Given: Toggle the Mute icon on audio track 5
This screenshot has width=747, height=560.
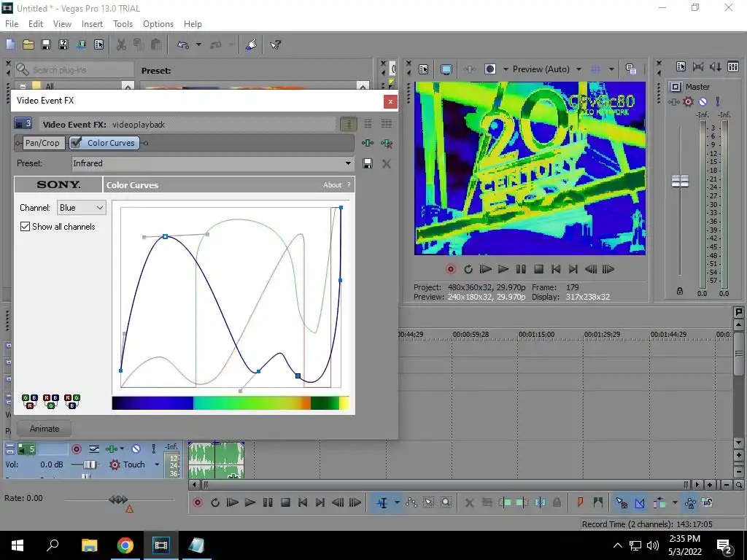Looking at the screenshot, I should tap(136, 449).
